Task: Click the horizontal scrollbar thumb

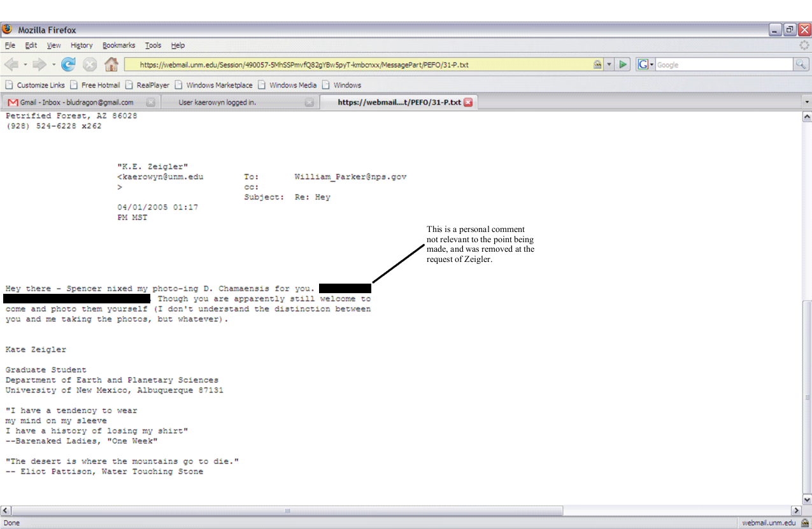Action: click(287, 511)
